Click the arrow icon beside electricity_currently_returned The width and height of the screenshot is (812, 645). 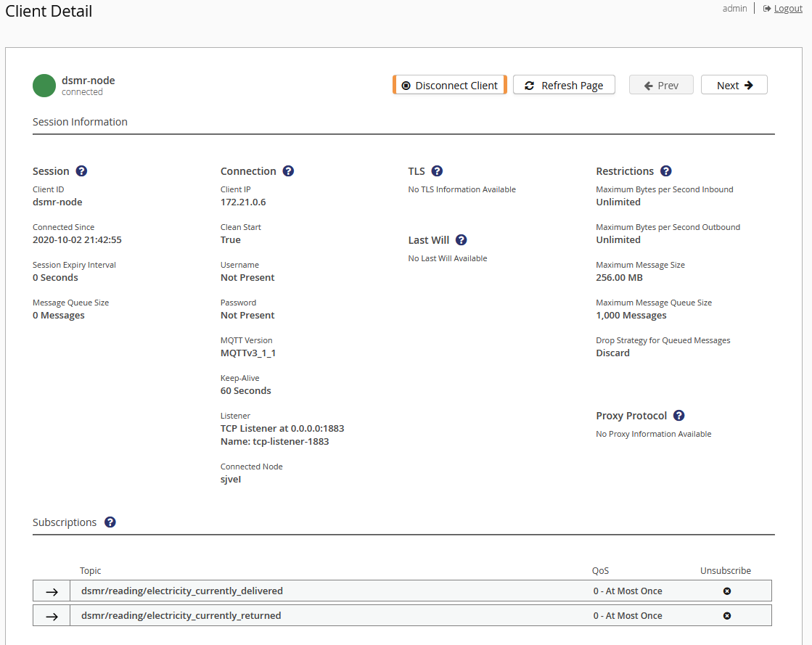coord(50,615)
